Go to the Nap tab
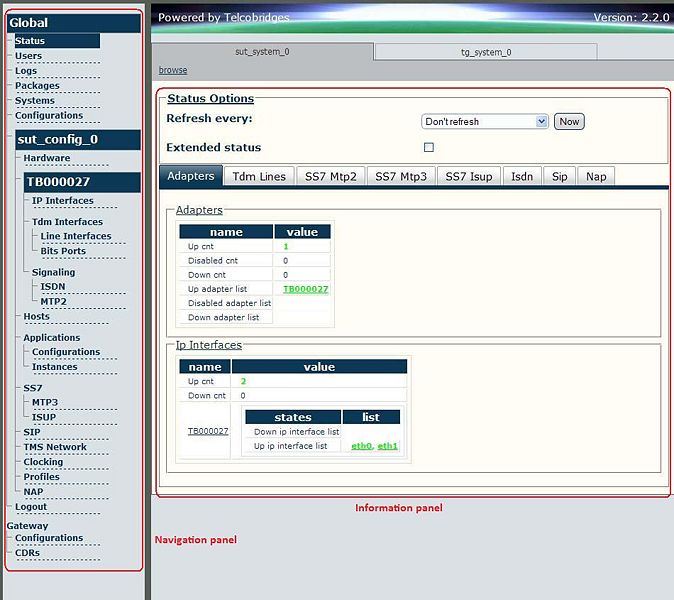 pyautogui.click(x=596, y=176)
